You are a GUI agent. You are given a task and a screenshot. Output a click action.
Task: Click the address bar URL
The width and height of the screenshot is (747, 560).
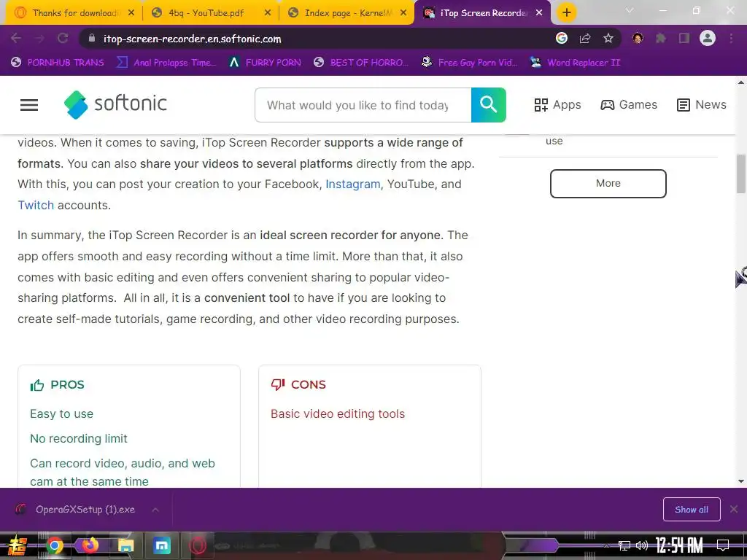(x=193, y=39)
